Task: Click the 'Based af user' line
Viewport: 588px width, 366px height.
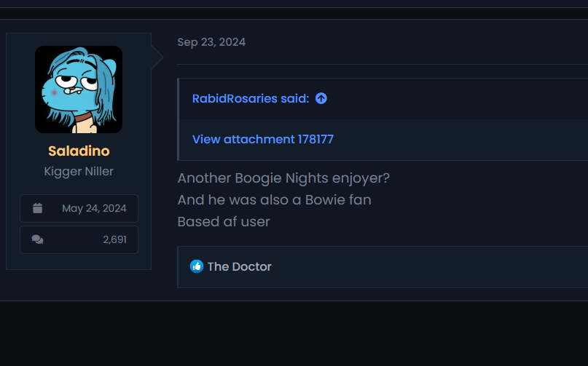Action: (224, 222)
